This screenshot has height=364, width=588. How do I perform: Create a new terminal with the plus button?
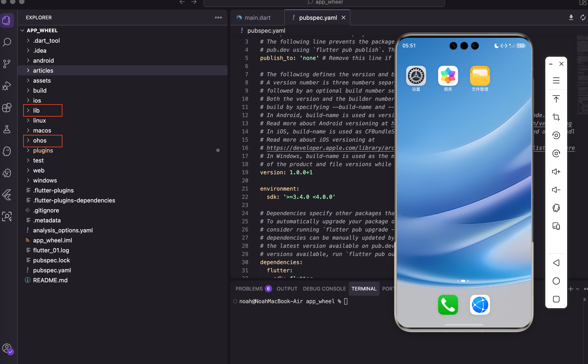click(x=571, y=289)
